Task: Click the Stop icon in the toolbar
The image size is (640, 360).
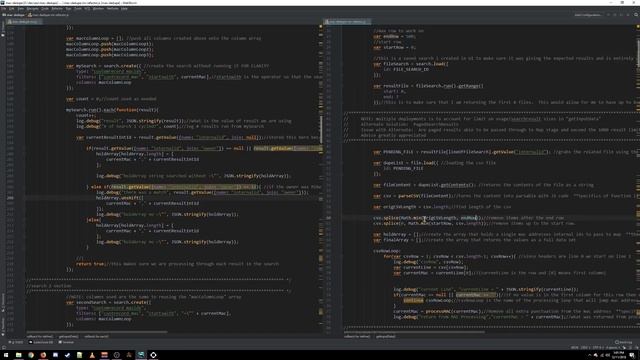Action: 628,15
